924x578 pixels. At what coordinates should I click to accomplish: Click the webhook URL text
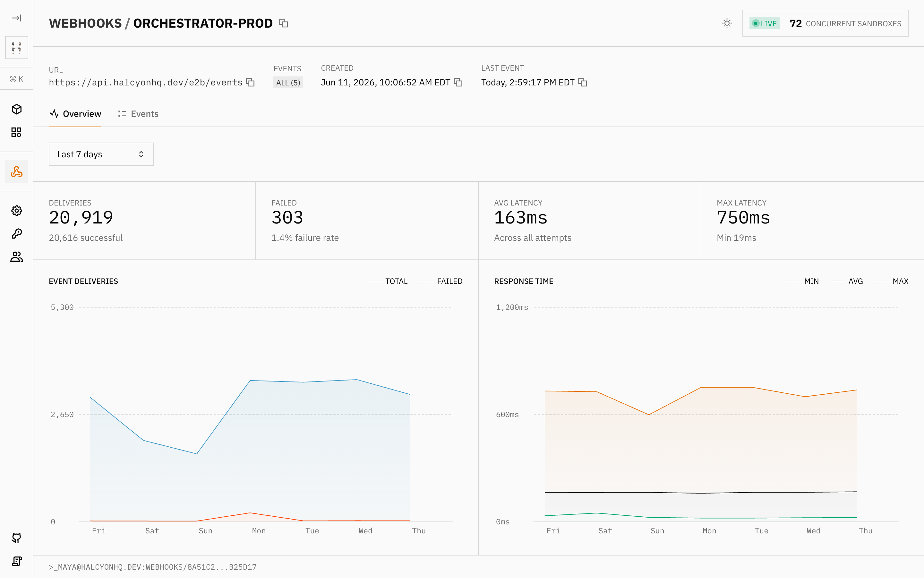pyautogui.click(x=145, y=82)
